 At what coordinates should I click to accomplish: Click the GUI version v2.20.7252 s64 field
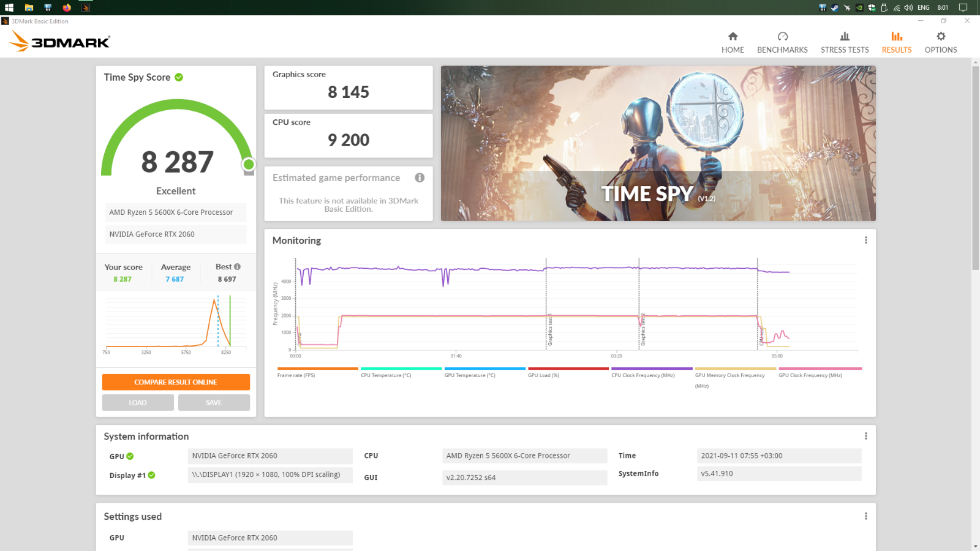point(524,478)
